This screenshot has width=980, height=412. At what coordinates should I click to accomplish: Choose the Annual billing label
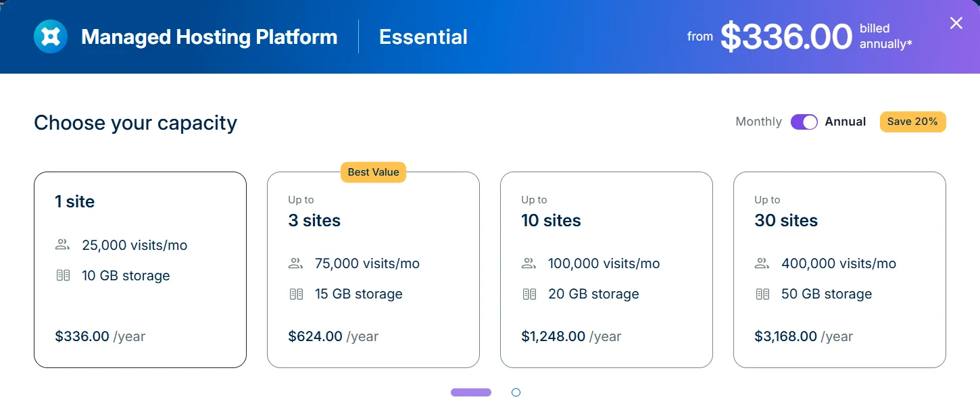pos(846,122)
